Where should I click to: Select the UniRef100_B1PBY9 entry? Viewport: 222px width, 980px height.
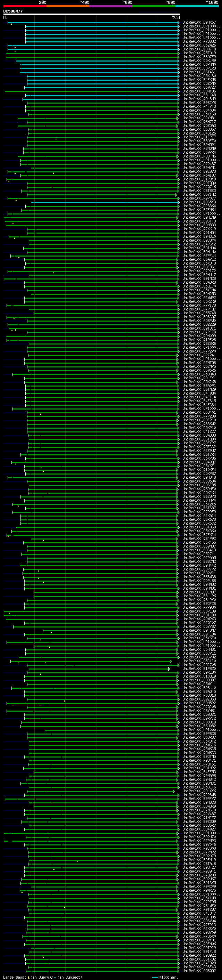click(x=199, y=179)
